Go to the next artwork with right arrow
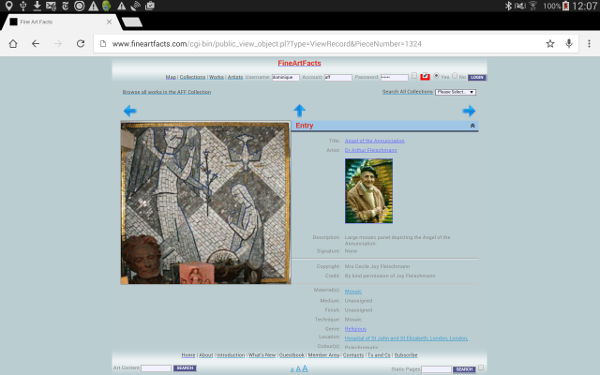Viewport: 600px width, 375px height. (469, 111)
